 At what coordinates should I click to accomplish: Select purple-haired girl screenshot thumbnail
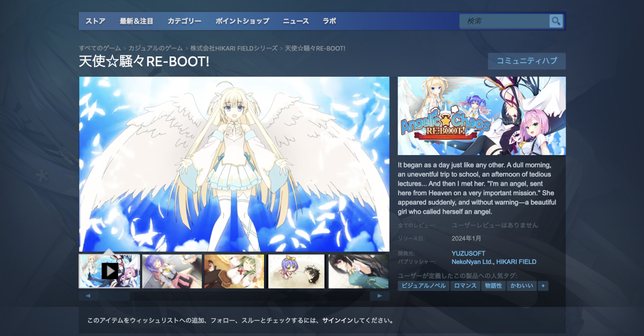pyautogui.click(x=172, y=271)
